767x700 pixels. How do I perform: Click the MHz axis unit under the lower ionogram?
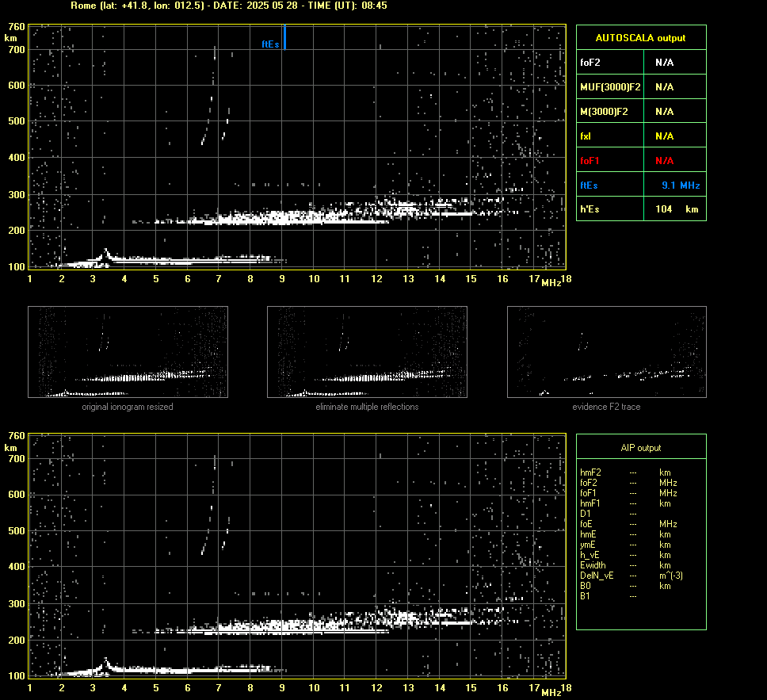pyautogui.click(x=551, y=692)
